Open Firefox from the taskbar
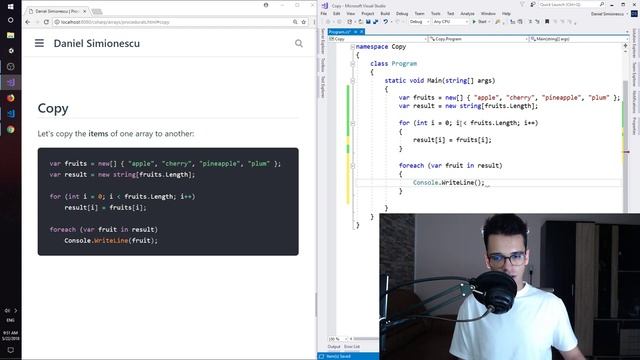This screenshot has width=640, height=360. 11,98
